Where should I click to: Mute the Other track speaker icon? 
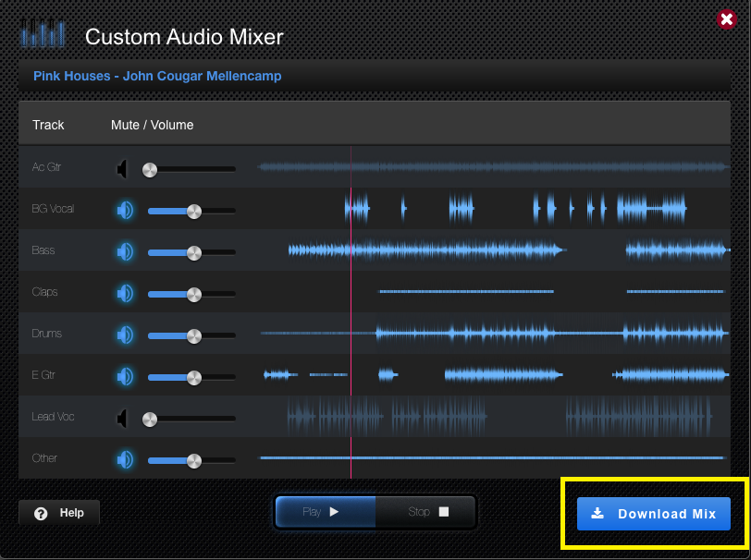coord(125,460)
